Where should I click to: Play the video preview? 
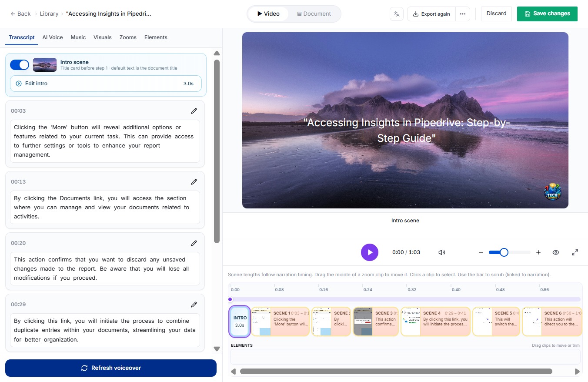[x=370, y=252]
